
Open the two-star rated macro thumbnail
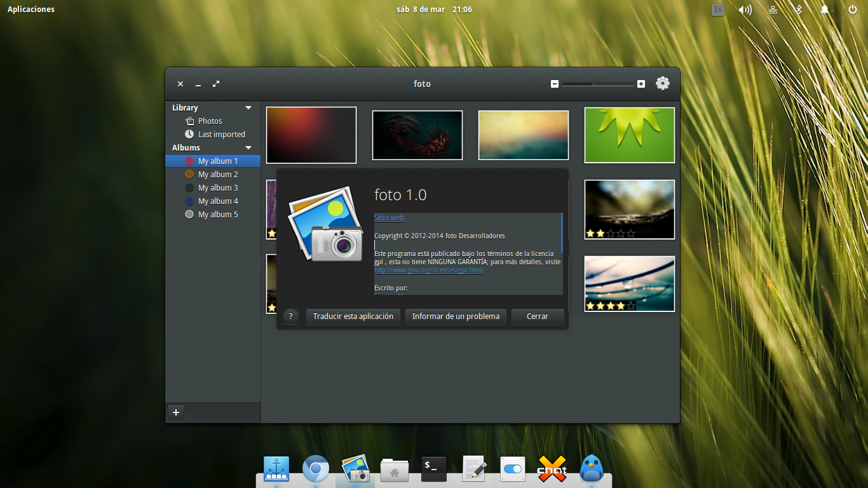click(630, 209)
